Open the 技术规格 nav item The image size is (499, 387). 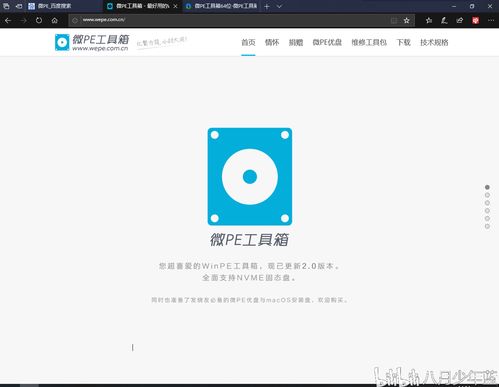coord(434,43)
